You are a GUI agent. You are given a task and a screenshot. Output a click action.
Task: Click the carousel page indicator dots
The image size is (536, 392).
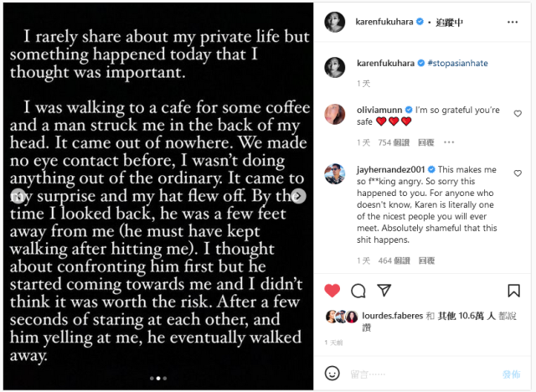point(157,378)
